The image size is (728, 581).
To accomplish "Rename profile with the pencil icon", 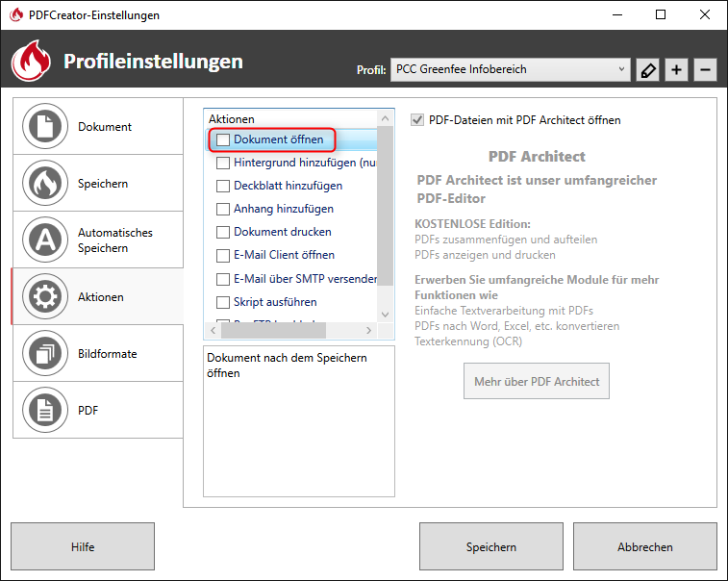I will [647, 70].
